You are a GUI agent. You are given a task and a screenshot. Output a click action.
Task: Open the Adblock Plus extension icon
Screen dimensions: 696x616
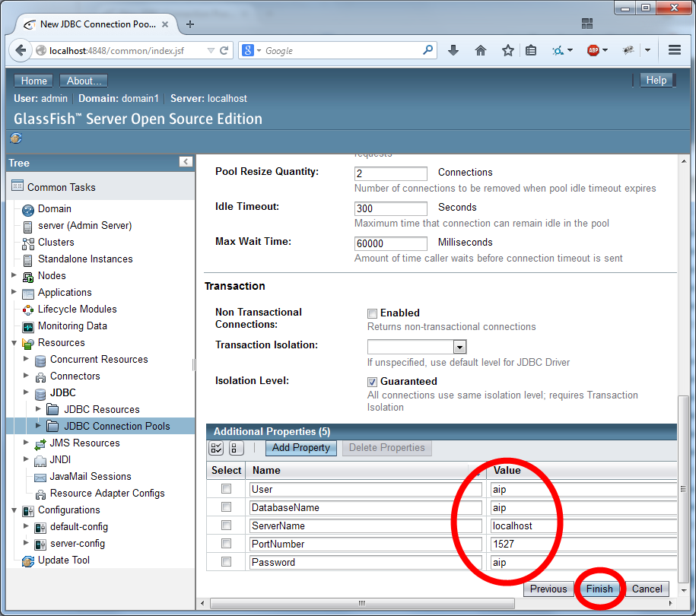(595, 49)
